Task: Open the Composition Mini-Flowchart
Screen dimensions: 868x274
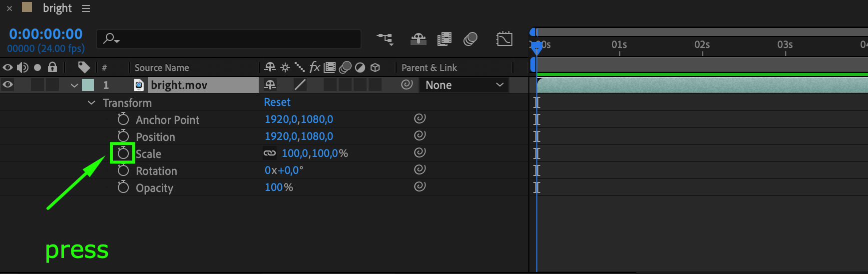Action: click(x=385, y=39)
